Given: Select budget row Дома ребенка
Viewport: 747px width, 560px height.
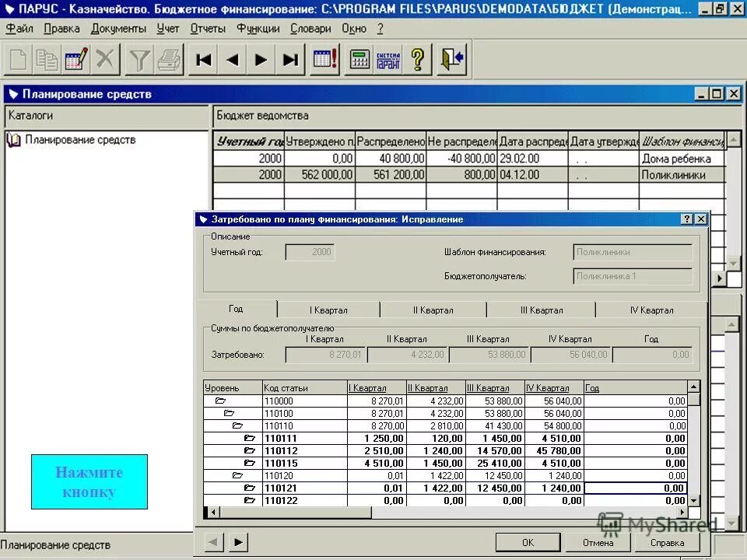Looking at the screenshot, I should pyautogui.click(x=468, y=158).
